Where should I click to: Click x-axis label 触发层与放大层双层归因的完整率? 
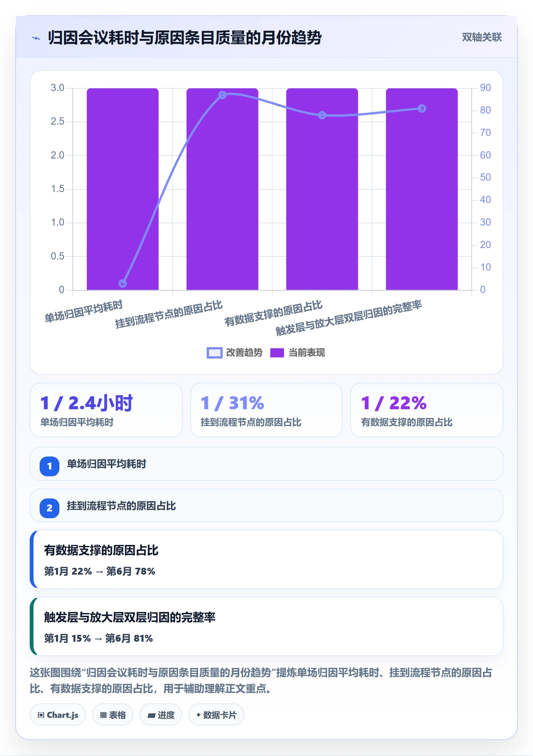pyautogui.click(x=349, y=318)
